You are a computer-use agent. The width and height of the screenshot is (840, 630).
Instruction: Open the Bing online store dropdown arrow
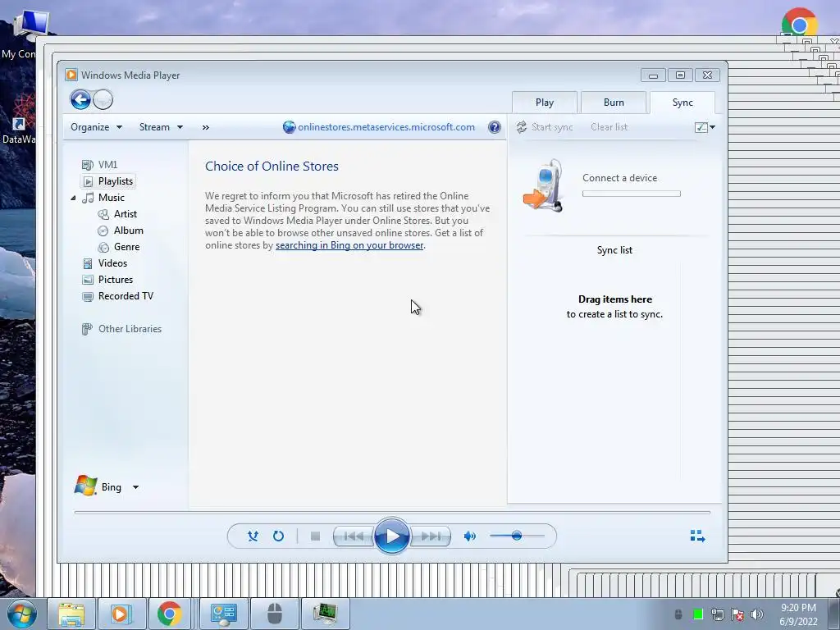coord(135,487)
